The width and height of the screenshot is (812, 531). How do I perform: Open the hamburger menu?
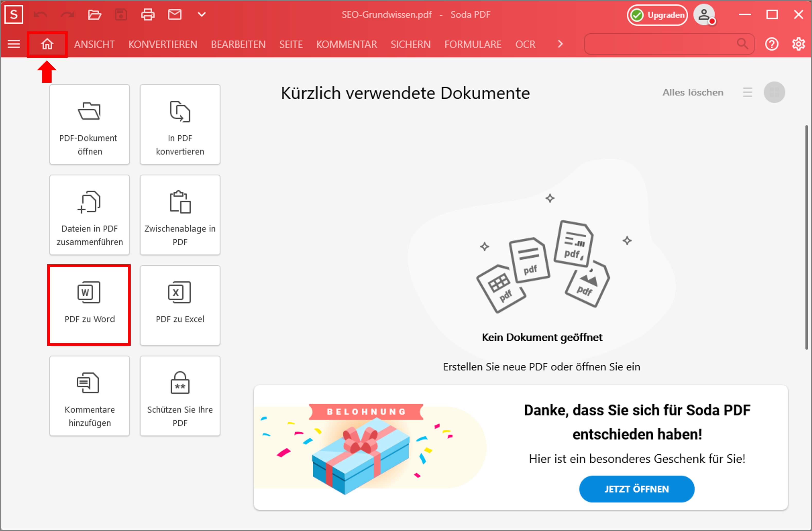[14, 44]
